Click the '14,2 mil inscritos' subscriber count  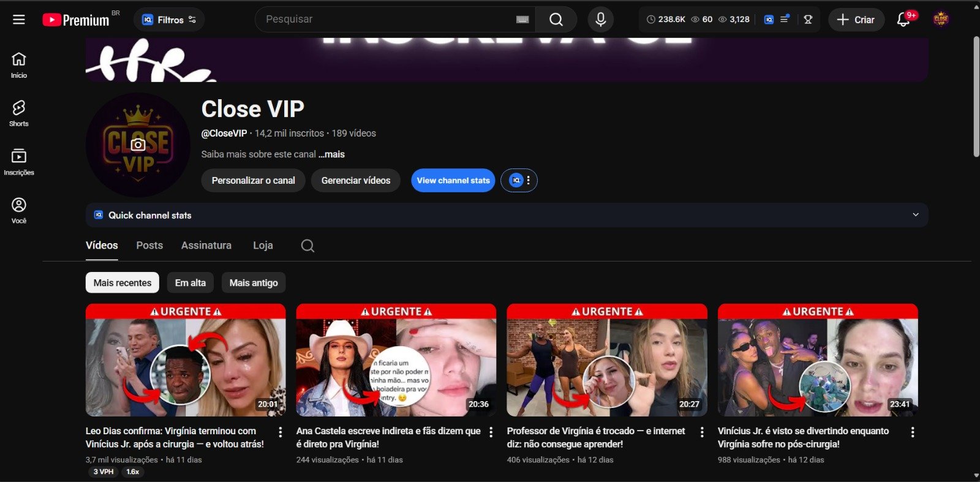(x=289, y=133)
